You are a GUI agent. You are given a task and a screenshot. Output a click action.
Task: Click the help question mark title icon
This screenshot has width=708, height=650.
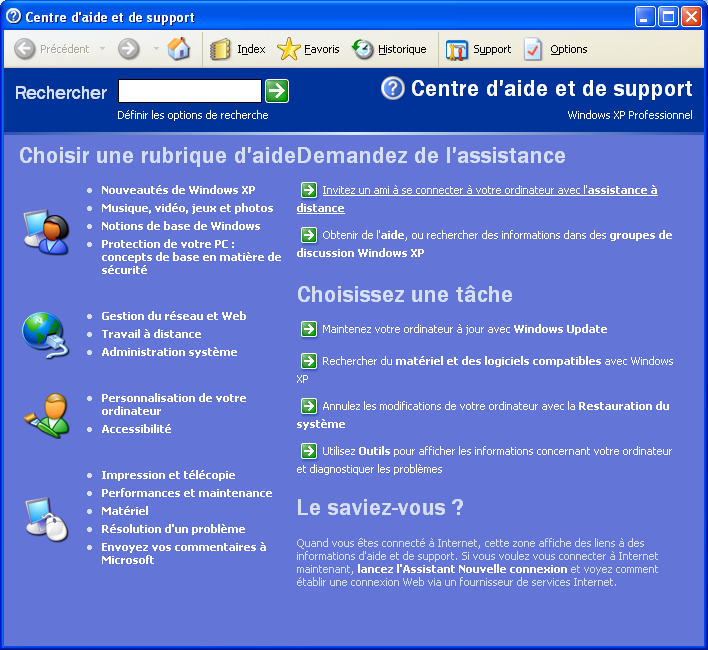392,88
